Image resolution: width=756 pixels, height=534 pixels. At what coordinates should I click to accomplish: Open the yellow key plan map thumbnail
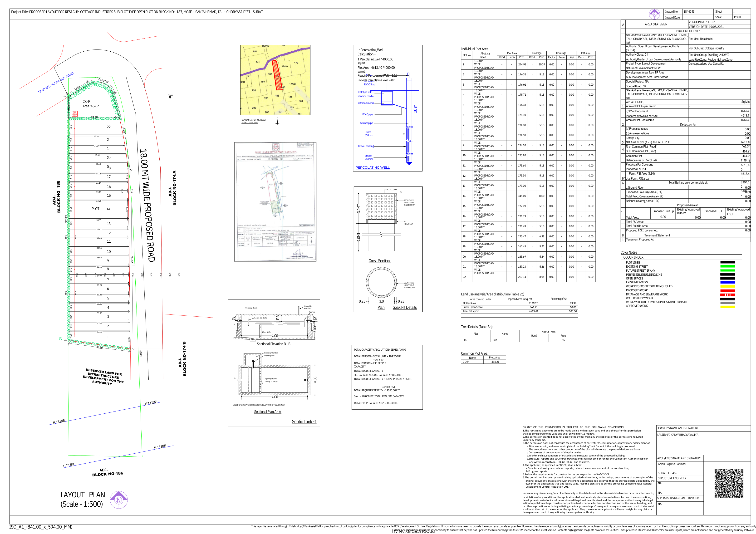[x=275, y=80]
